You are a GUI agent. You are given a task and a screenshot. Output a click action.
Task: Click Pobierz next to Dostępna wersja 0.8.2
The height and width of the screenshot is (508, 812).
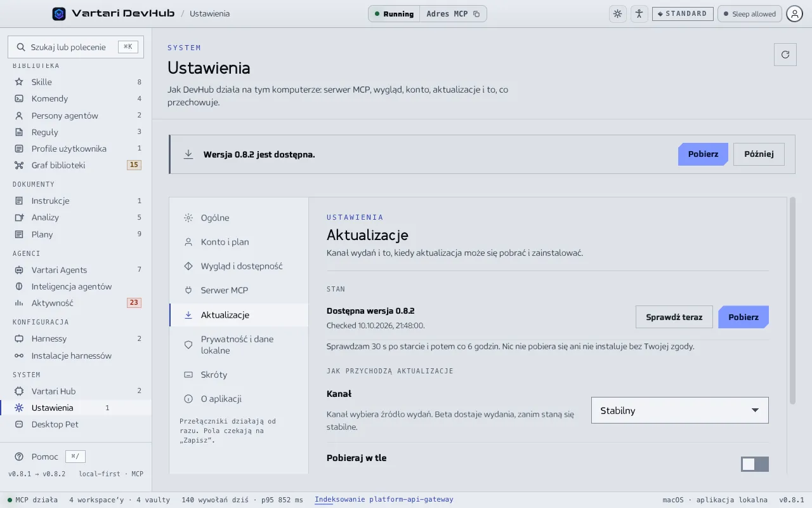point(743,317)
